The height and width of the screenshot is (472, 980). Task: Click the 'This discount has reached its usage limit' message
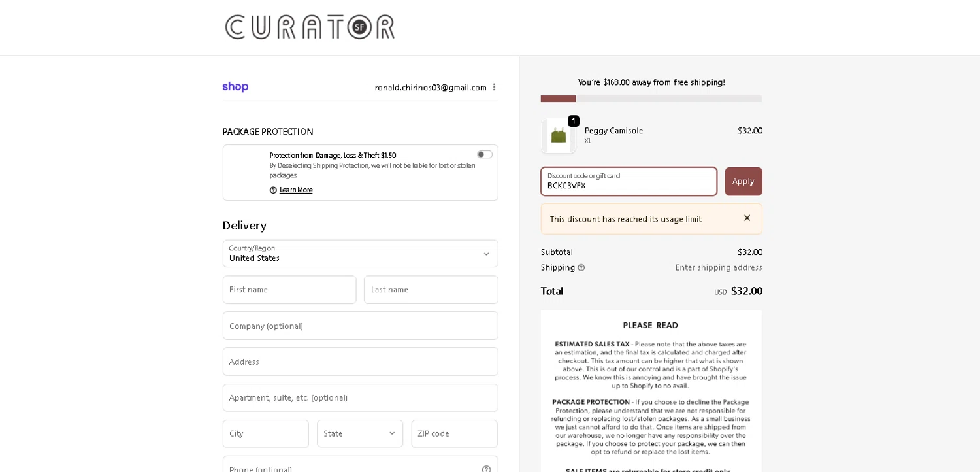[x=626, y=219]
